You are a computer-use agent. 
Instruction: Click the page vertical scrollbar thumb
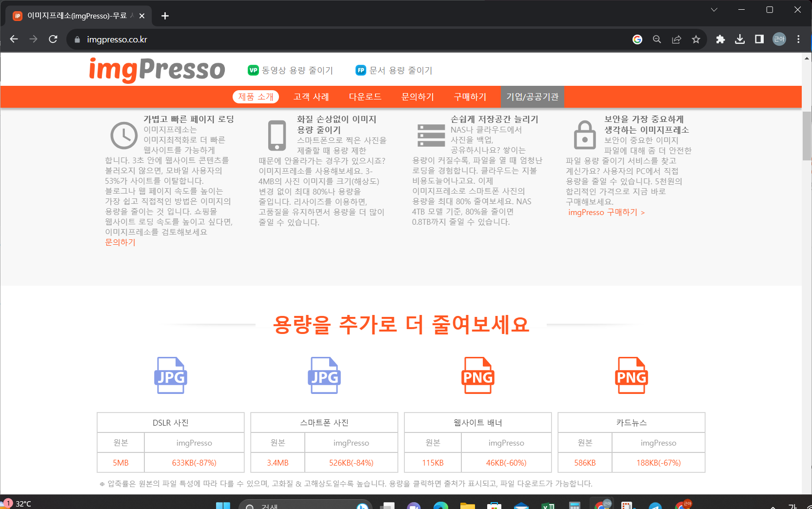pos(807,136)
